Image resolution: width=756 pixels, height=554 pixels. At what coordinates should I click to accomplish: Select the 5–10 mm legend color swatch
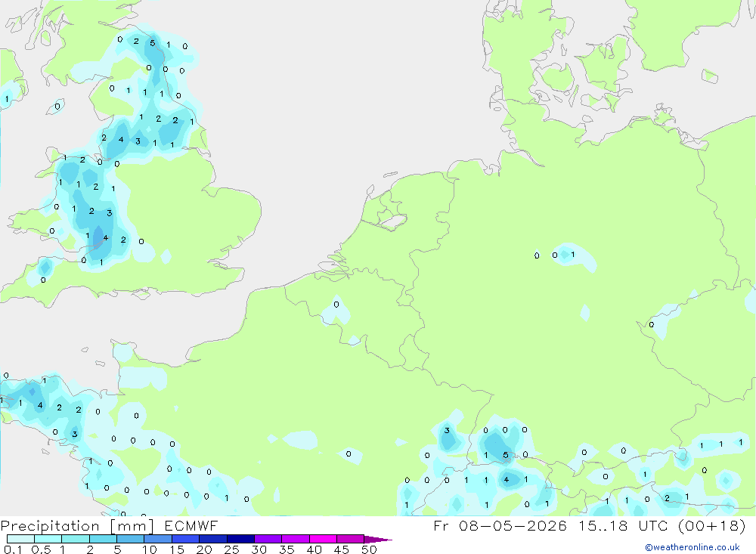coord(130,539)
